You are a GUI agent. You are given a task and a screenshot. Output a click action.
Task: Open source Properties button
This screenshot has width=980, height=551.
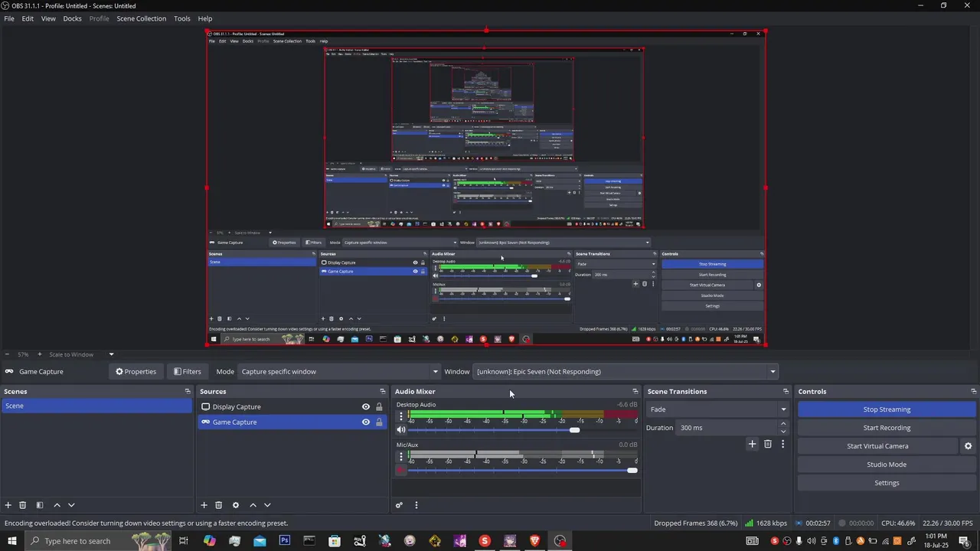point(136,372)
